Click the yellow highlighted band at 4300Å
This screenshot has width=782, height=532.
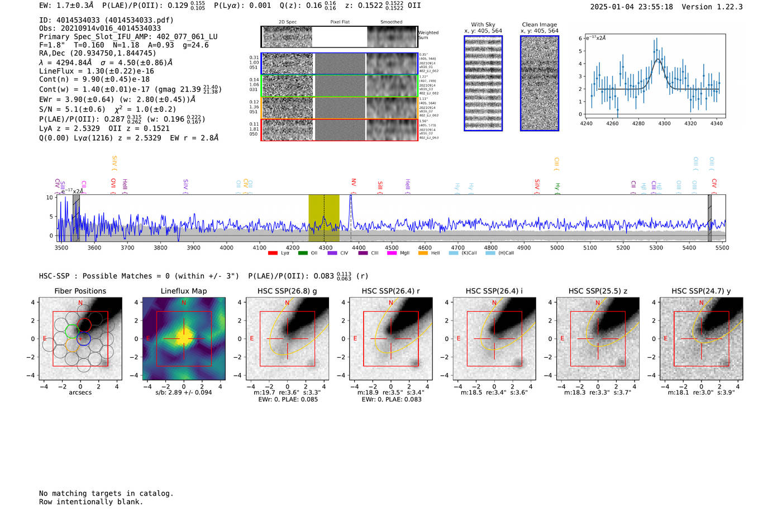[x=324, y=218]
